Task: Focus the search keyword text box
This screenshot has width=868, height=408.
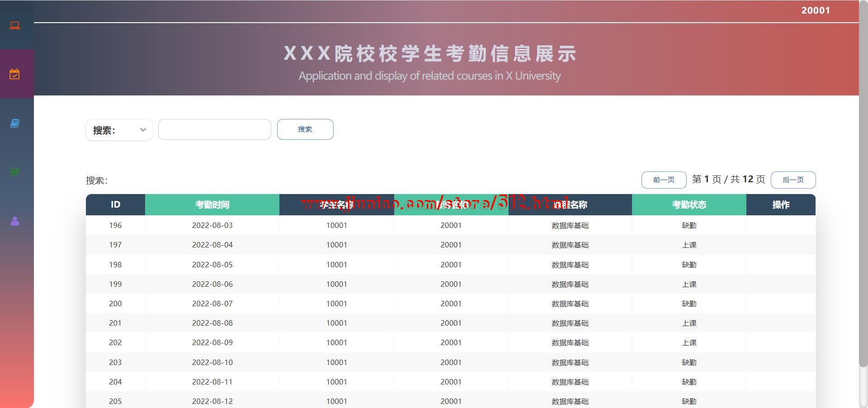Action: 215,130
